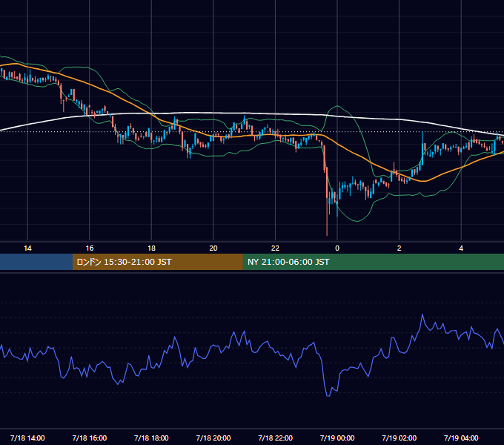The width and height of the screenshot is (504, 445).
Task: Select the blue session band before London
Action: 36,262
